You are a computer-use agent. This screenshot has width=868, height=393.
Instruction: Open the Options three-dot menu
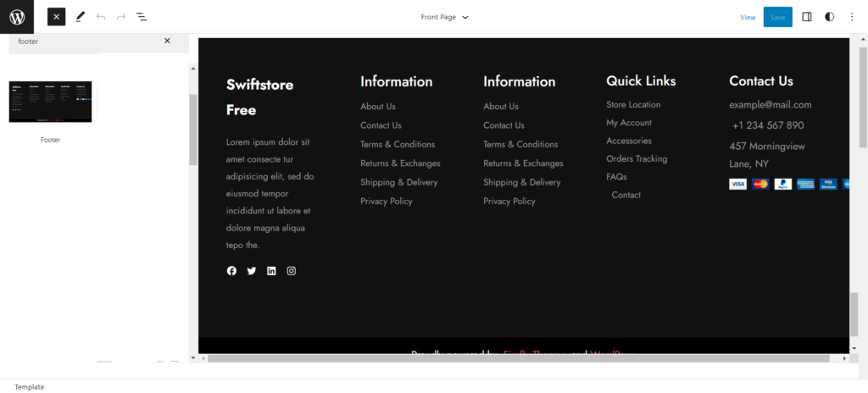pos(852,17)
